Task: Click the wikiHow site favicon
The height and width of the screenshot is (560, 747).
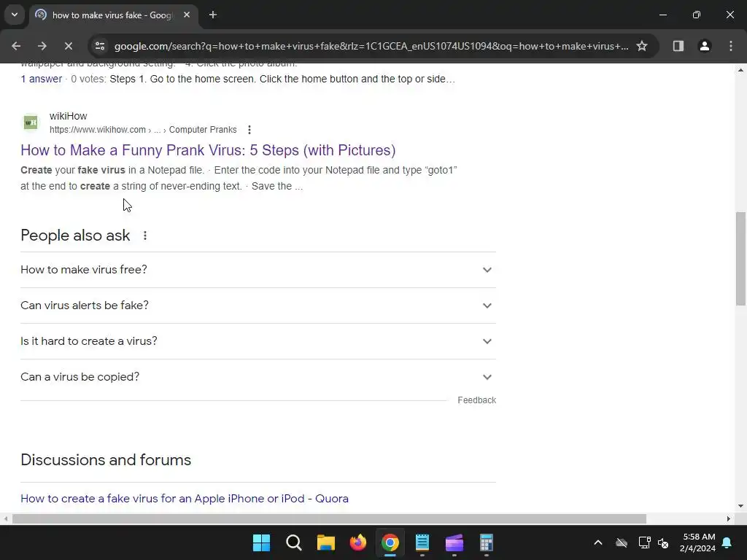Action: click(x=31, y=122)
